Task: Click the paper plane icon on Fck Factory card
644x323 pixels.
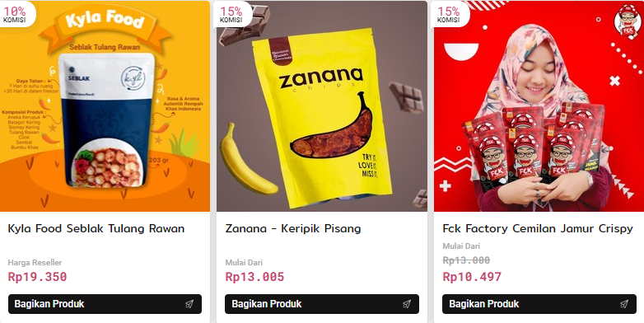Action: coord(624,304)
